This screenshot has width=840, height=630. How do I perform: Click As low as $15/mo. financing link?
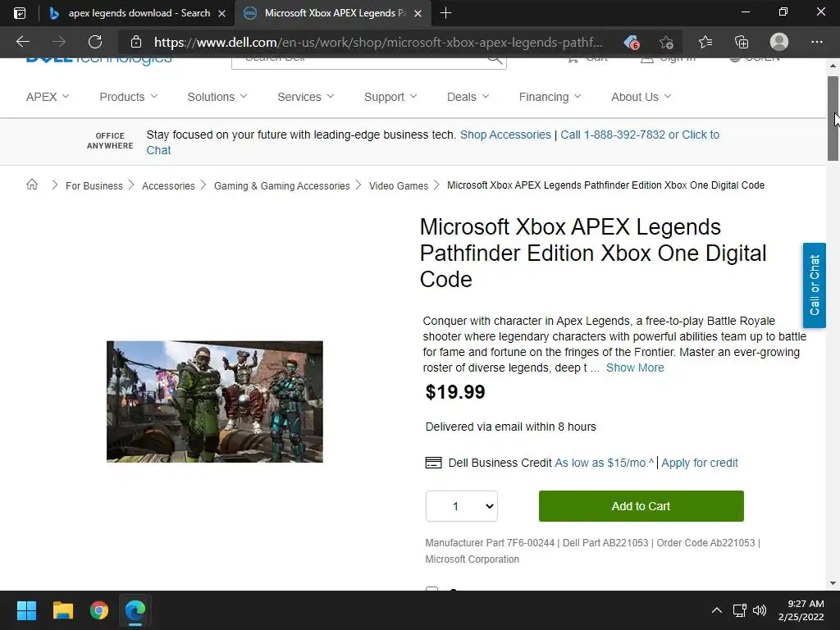click(605, 463)
